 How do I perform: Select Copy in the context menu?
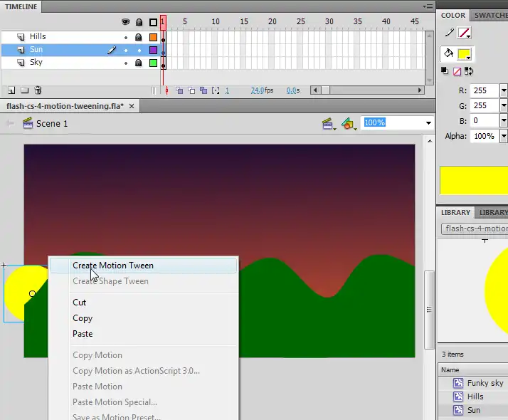click(x=83, y=318)
